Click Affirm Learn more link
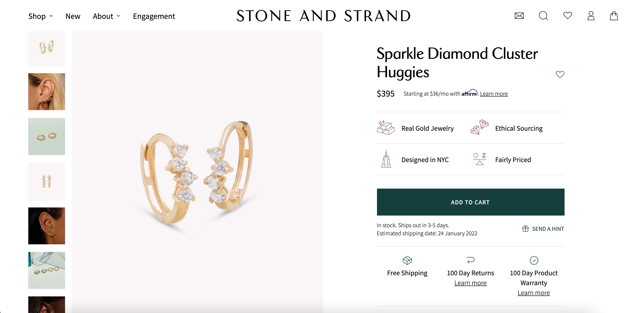The height and width of the screenshot is (313, 644). coord(494,94)
